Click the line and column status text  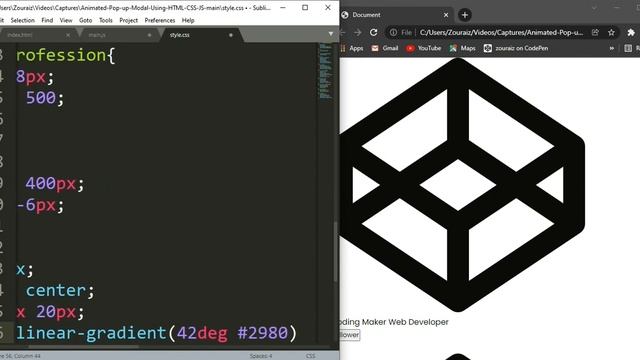pos(21,356)
